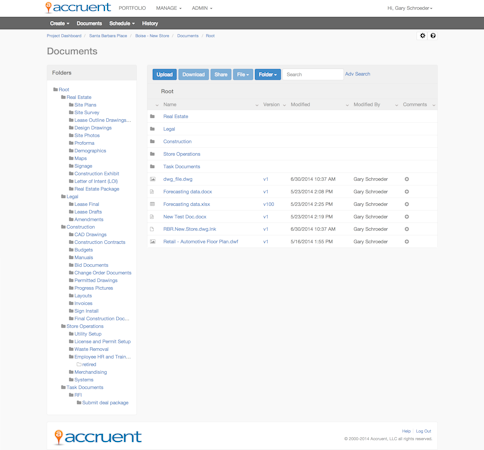
Task: Open the File dropdown button
Action: (x=243, y=74)
